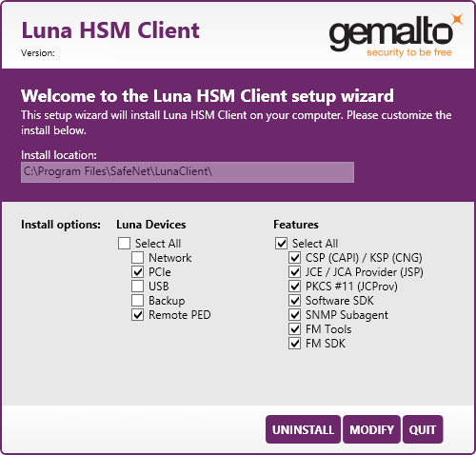Click the Luna HSM Client title
Viewport: 476px width, 455px height.
click(x=110, y=30)
